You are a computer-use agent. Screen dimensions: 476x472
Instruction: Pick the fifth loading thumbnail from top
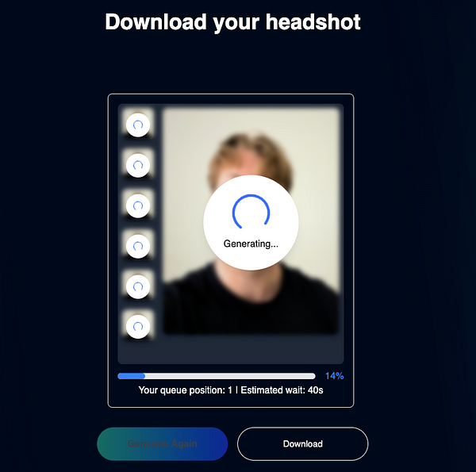tap(138, 286)
